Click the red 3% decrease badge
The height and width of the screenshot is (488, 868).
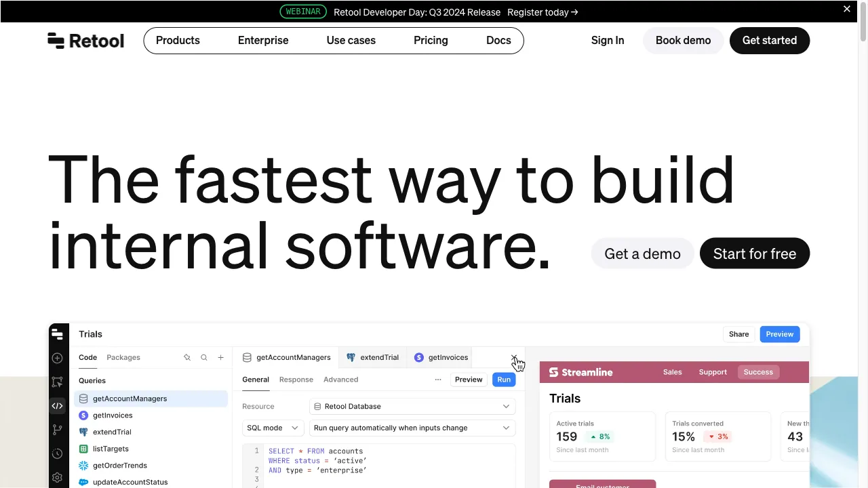point(717,436)
